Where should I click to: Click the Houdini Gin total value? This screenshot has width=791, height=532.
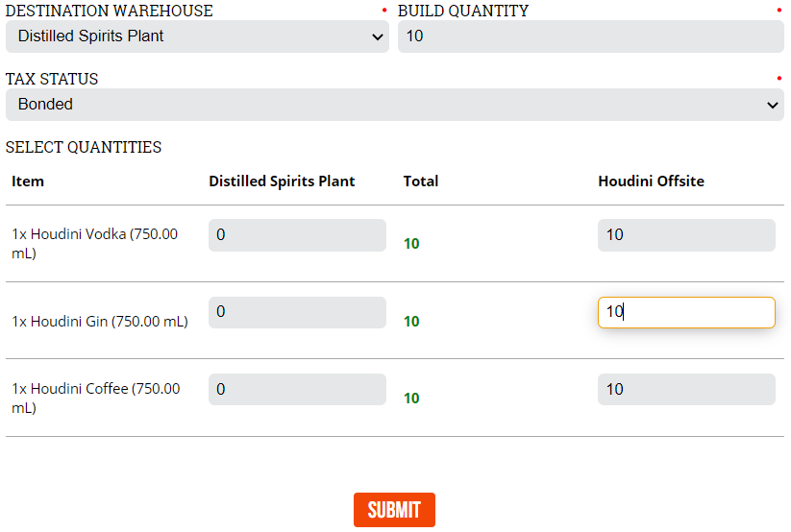click(411, 322)
